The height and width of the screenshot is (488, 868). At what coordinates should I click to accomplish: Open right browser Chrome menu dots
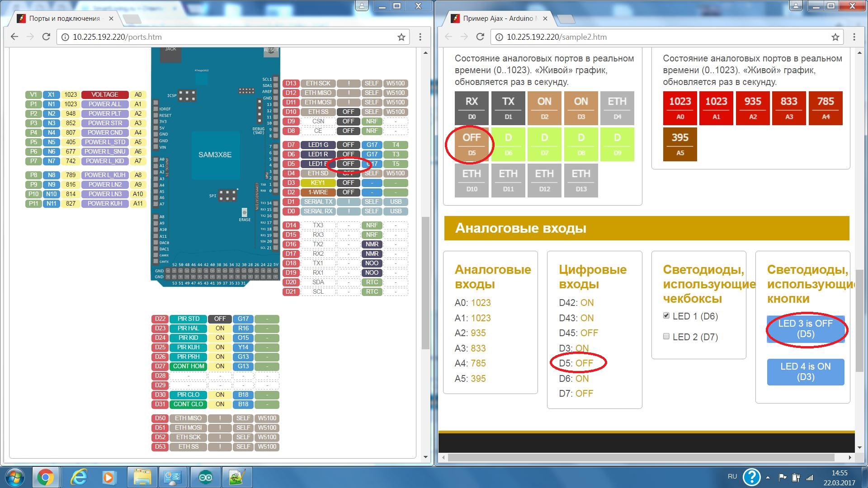854,37
